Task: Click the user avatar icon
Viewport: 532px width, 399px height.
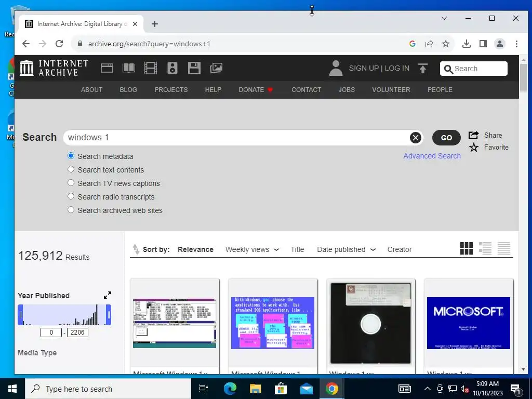Action: pyautogui.click(x=336, y=68)
